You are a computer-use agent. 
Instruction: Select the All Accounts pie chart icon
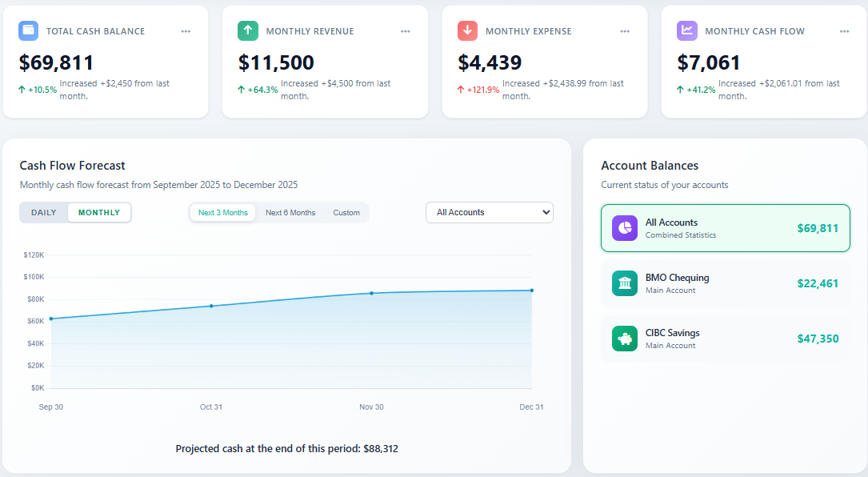(x=625, y=228)
